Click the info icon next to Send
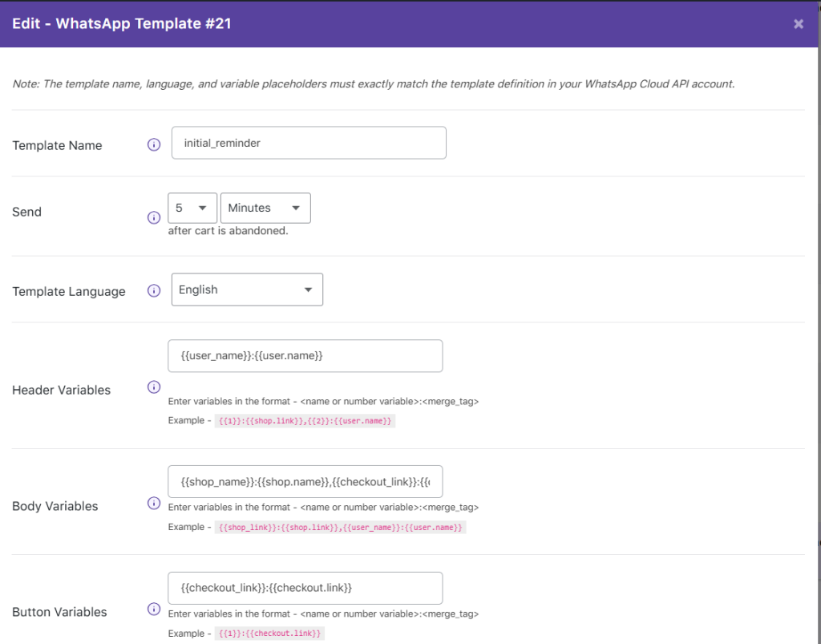Screen dimensions: 821x644 (x=154, y=217)
